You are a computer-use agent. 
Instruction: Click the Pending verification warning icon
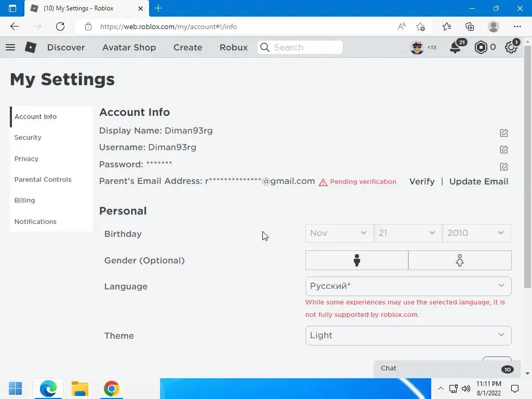(323, 182)
